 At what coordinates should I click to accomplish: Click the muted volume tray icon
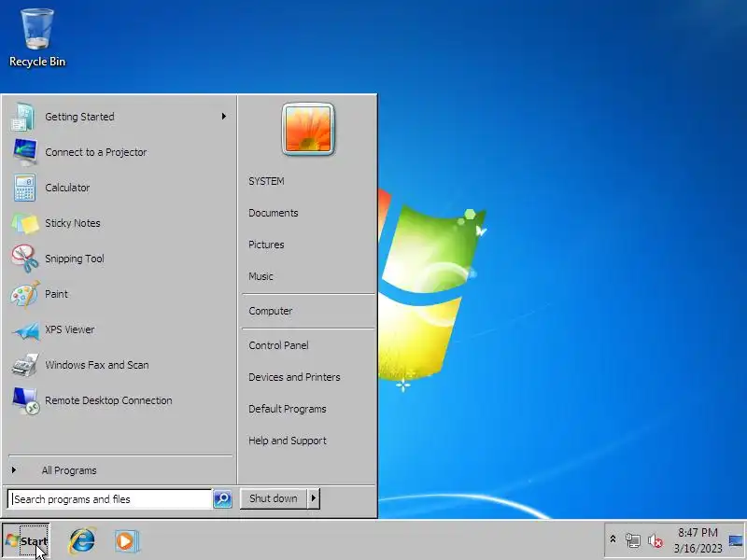click(655, 541)
